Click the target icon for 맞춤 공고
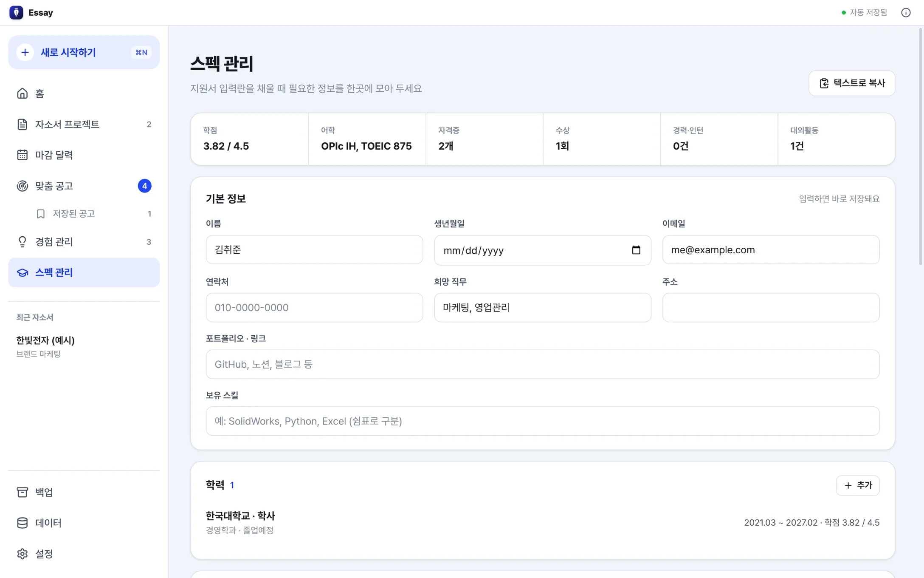924x578 pixels. [22, 186]
